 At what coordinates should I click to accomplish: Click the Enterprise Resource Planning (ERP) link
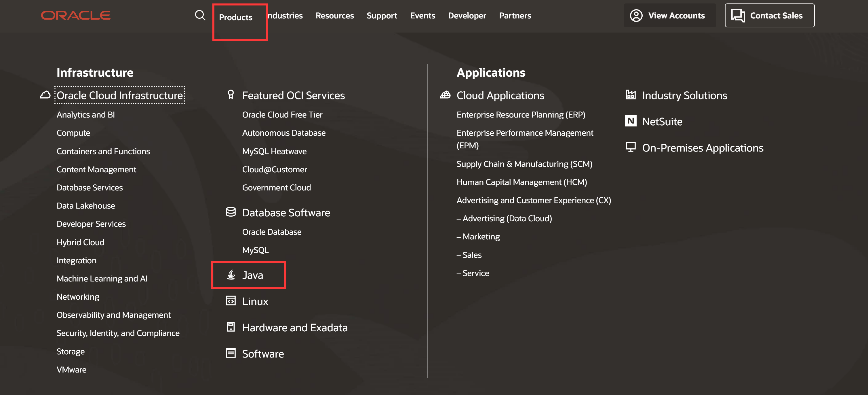tap(521, 114)
